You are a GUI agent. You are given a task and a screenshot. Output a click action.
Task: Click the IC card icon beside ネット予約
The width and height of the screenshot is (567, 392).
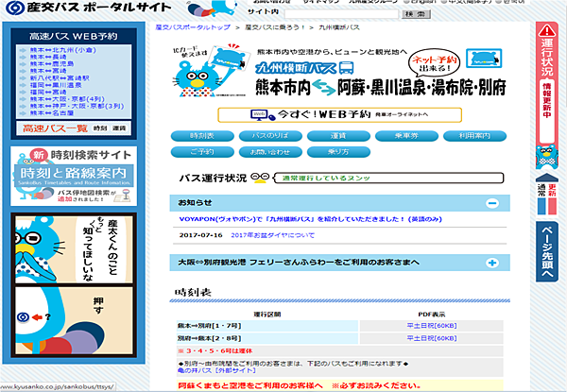tap(484, 59)
